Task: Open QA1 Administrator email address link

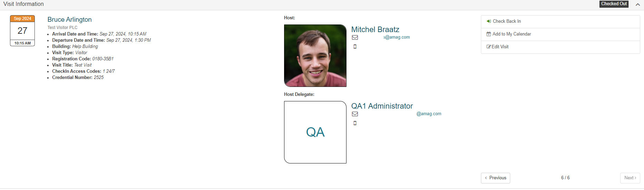Action: pos(429,114)
